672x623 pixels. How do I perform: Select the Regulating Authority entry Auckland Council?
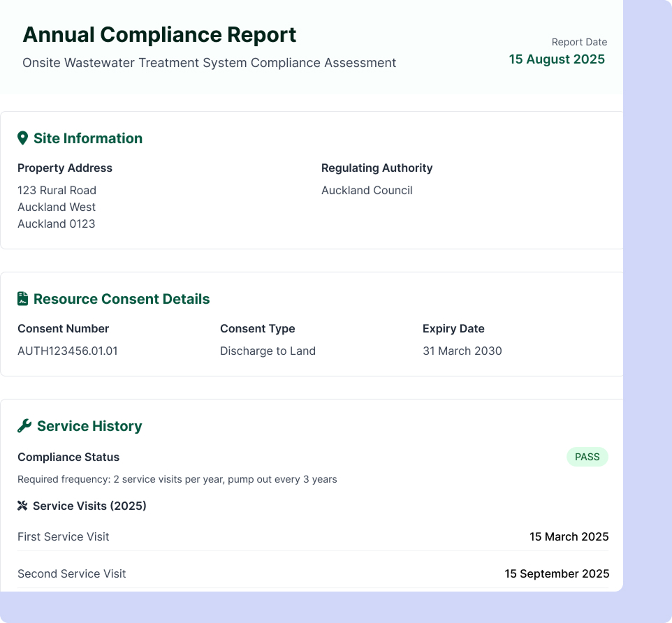(367, 190)
